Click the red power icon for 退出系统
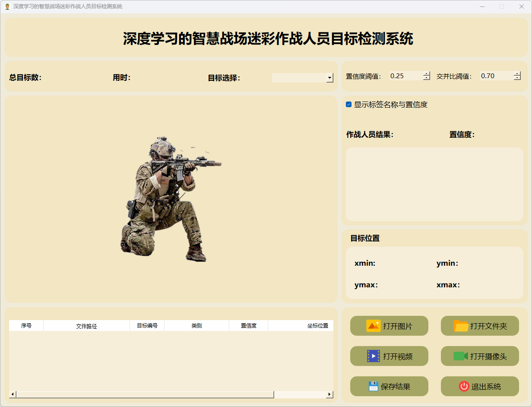The width and height of the screenshot is (532, 407). coord(464,386)
